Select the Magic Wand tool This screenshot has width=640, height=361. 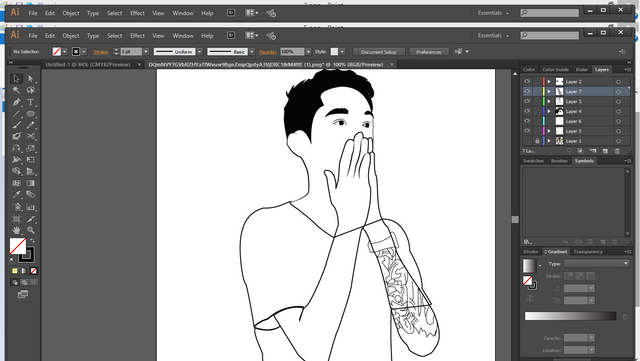click(16, 90)
